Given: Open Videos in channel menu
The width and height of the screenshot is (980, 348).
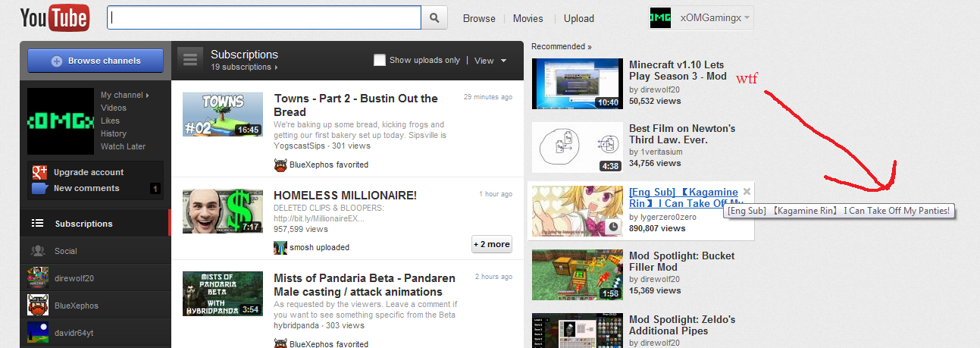Looking at the screenshot, I should pyautogui.click(x=114, y=108).
